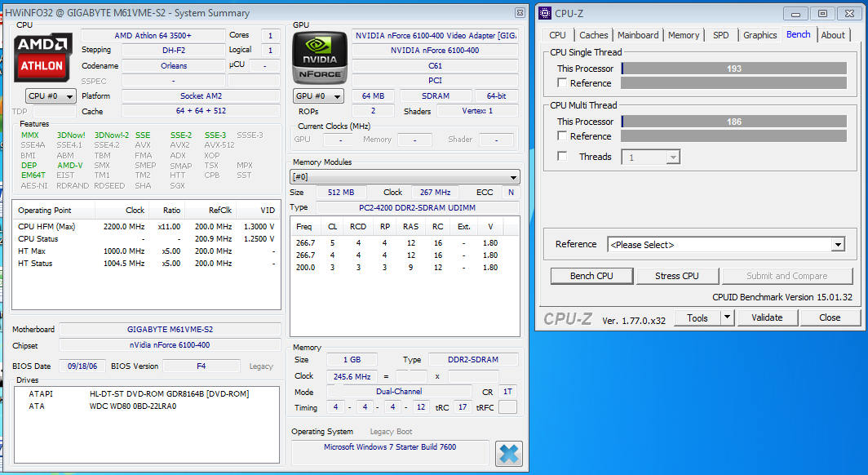Open the About tab
Screen dimensions: 868x475
[833, 35]
